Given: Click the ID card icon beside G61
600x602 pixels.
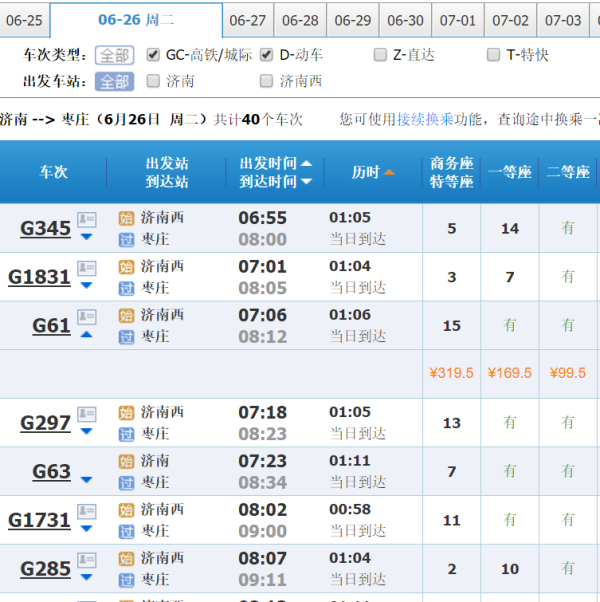Looking at the screenshot, I should point(87,317).
